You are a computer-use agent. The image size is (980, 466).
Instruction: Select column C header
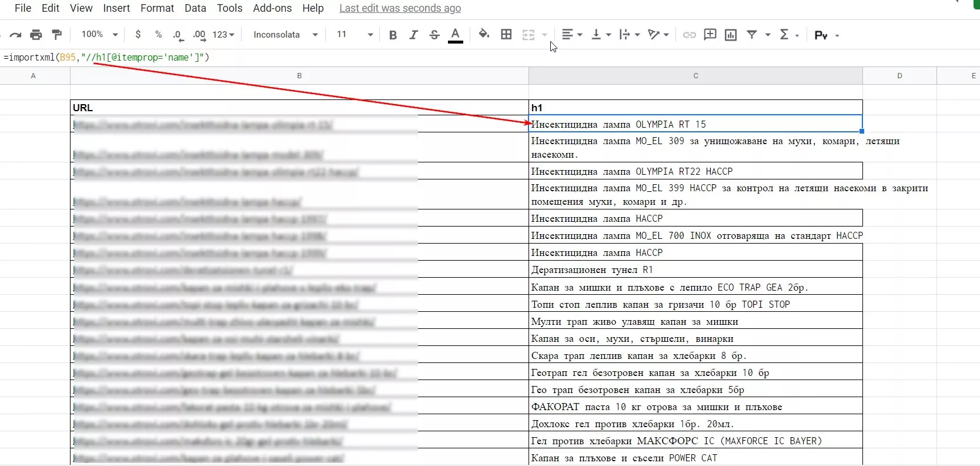click(x=695, y=76)
